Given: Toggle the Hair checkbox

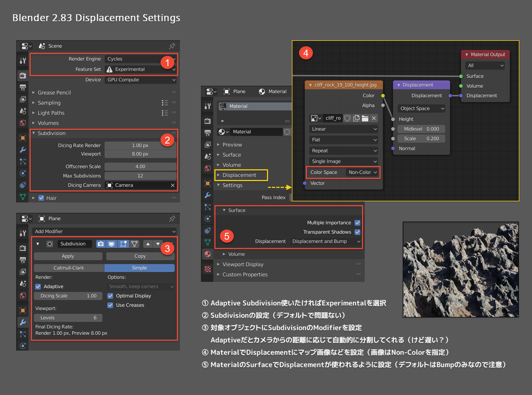Looking at the screenshot, I should coord(41,198).
